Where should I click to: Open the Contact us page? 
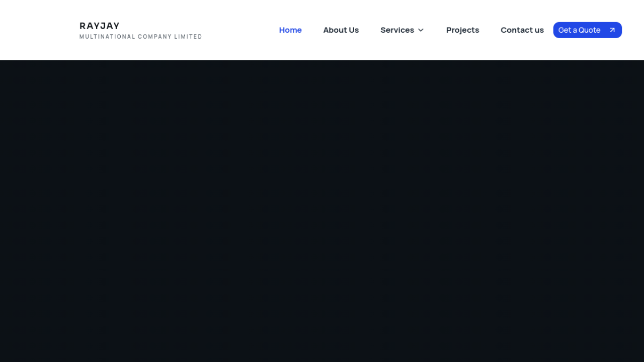tap(522, 30)
